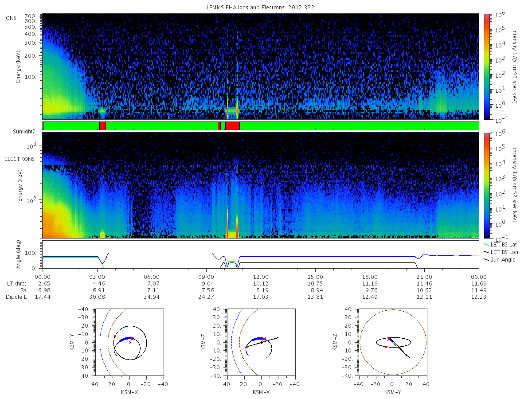
Task: Click the bright ion spike near 10:15
Action: [227, 109]
